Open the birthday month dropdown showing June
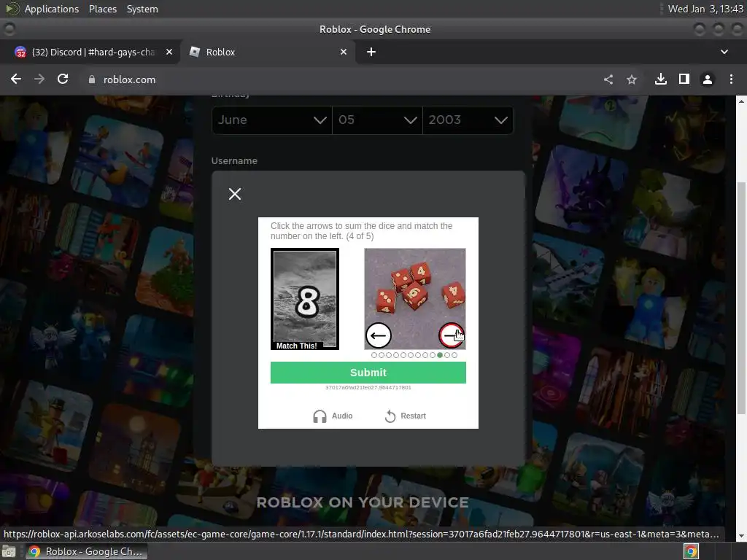 pos(272,120)
